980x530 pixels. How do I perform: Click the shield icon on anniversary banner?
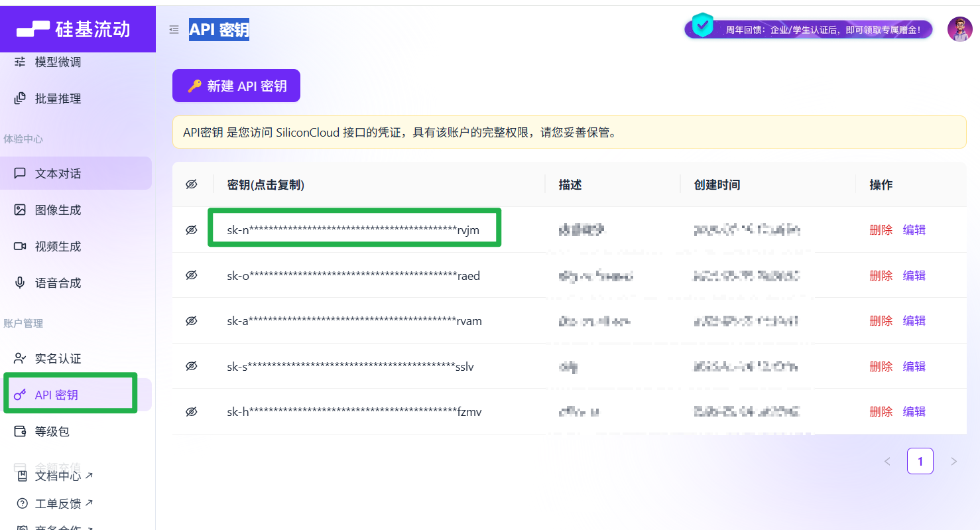click(702, 26)
